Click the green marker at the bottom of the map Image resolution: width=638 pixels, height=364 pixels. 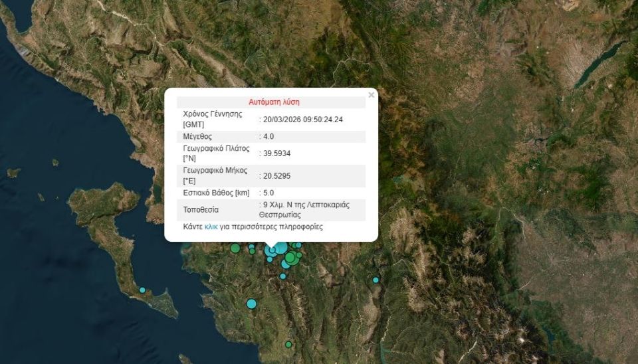coord(288,344)
